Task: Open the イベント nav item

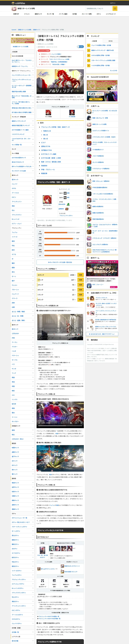Action: tap(27, 14)
